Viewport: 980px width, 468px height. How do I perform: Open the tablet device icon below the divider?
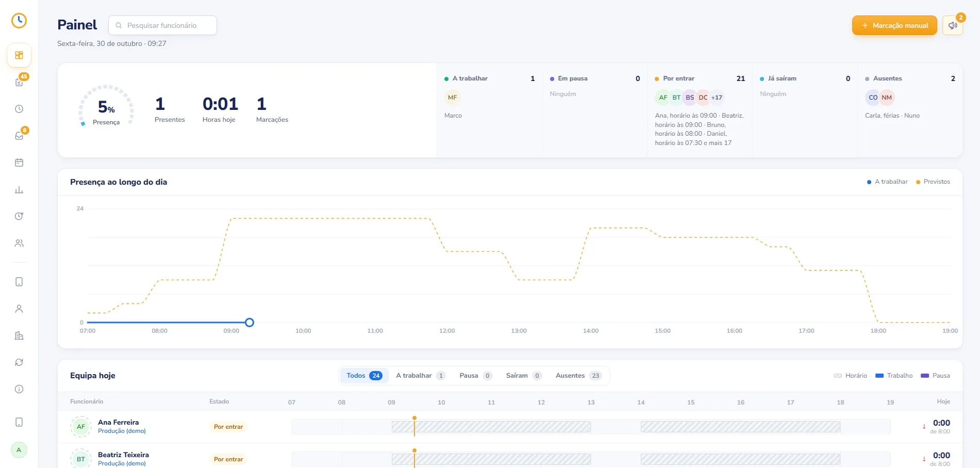[19, 282]
